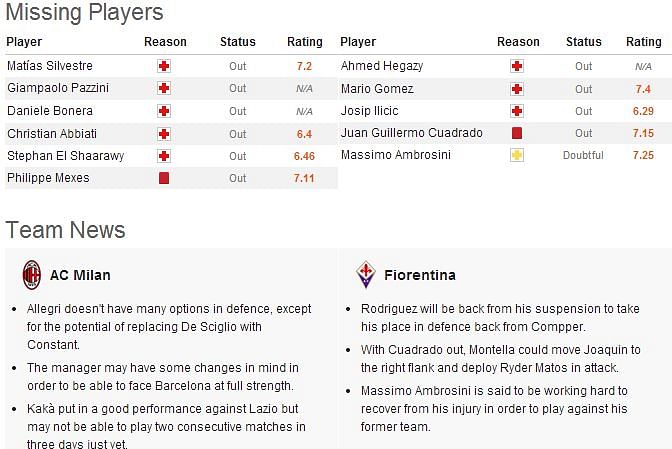Open the Christian Abbiati player link
The image size is (672, 449).
point(52,134)
